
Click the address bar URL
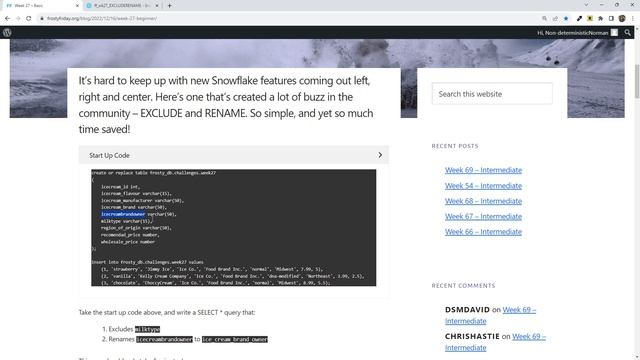pos(102,18)
